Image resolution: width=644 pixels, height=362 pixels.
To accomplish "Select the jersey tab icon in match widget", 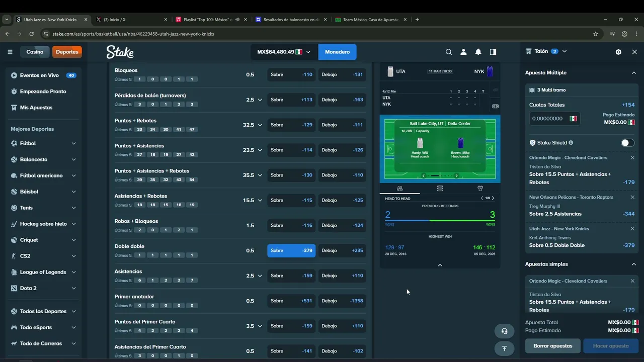I will [x=480, y=189].
